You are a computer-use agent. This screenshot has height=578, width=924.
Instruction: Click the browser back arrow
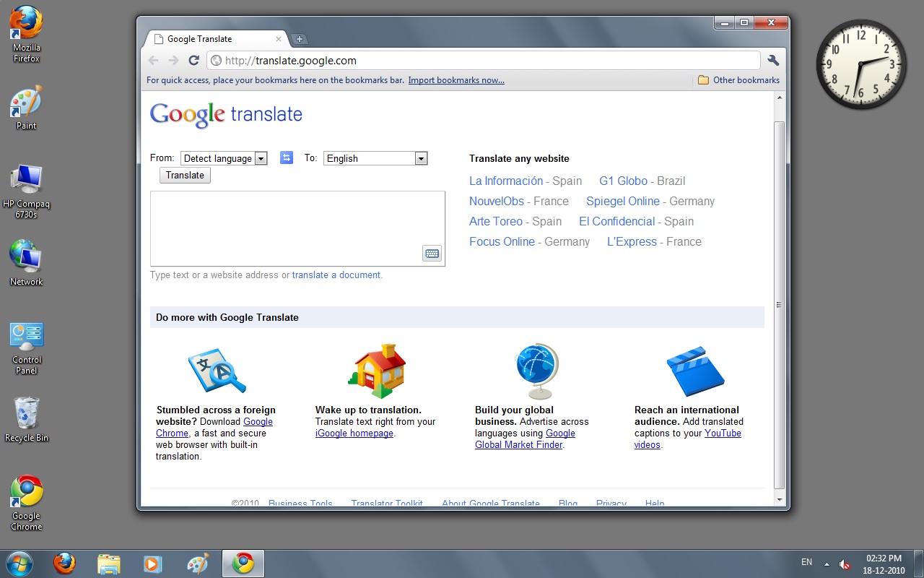tap(154, 61)
